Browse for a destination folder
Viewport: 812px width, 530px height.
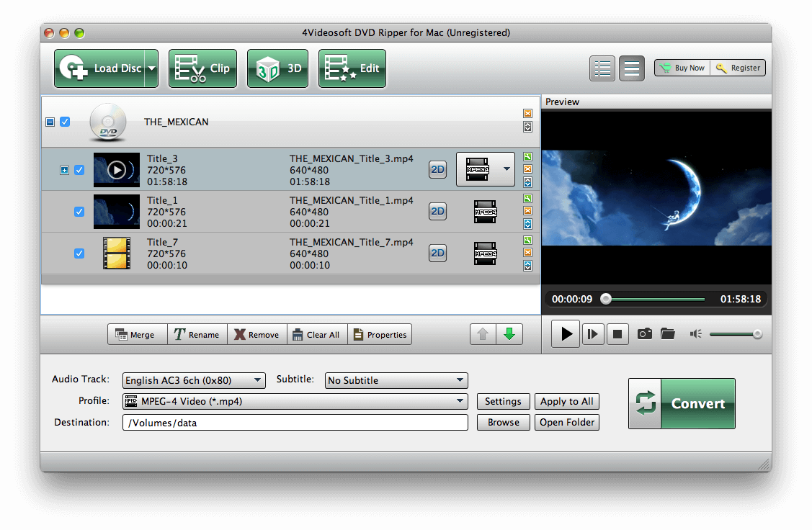503,422
